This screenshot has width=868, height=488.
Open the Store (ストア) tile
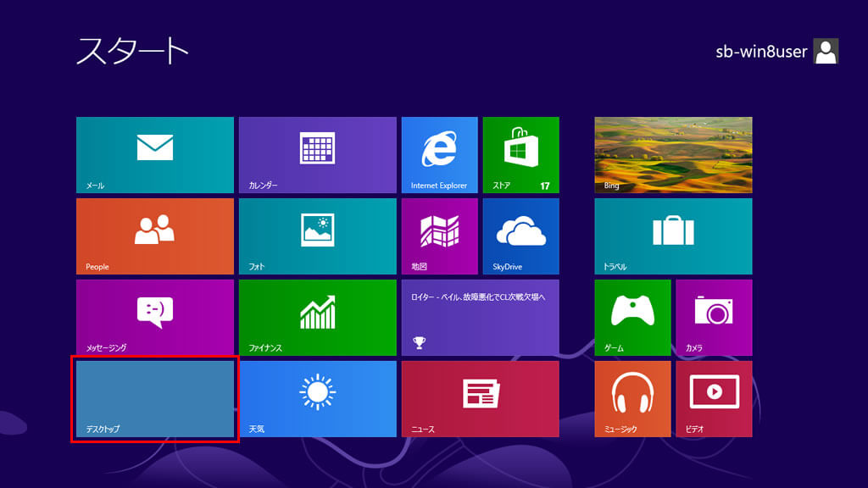coord(520,154)
